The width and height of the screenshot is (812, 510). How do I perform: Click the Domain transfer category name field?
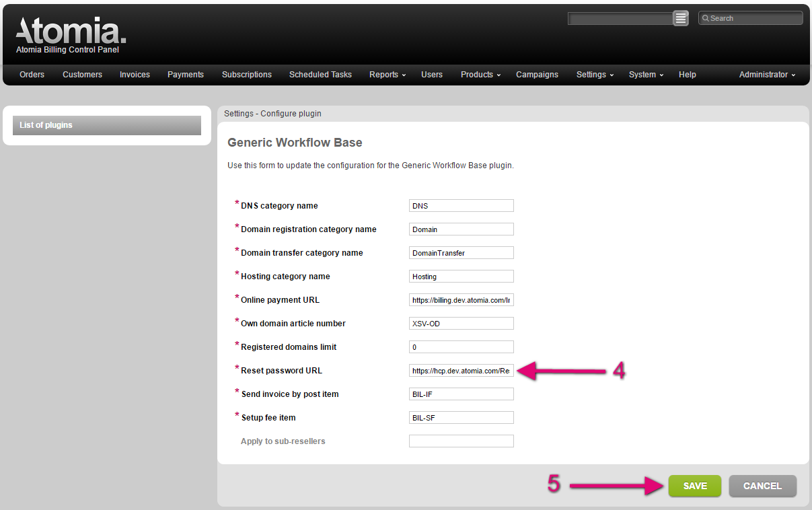(462, 253)
